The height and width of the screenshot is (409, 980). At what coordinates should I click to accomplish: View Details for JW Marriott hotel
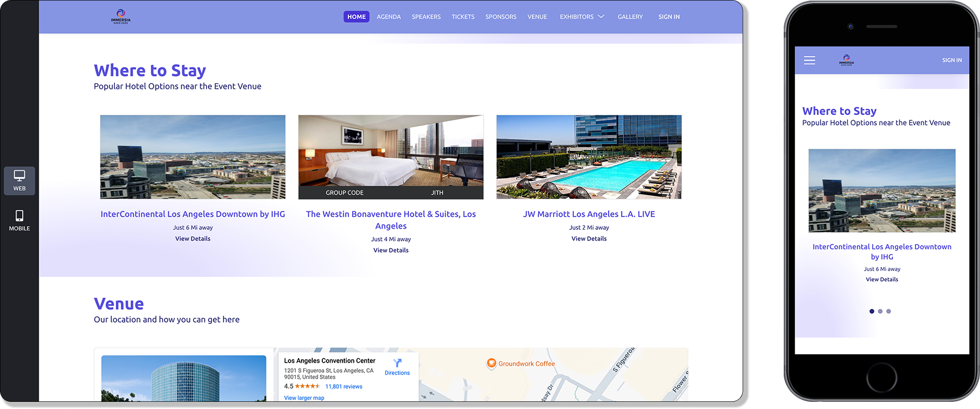click(x=589, y=239)
